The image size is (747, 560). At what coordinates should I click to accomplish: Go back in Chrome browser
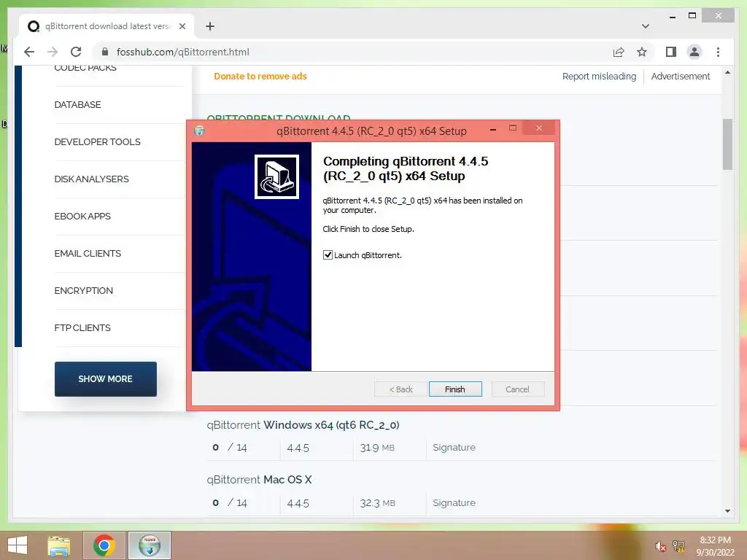[x=29, y=52]
